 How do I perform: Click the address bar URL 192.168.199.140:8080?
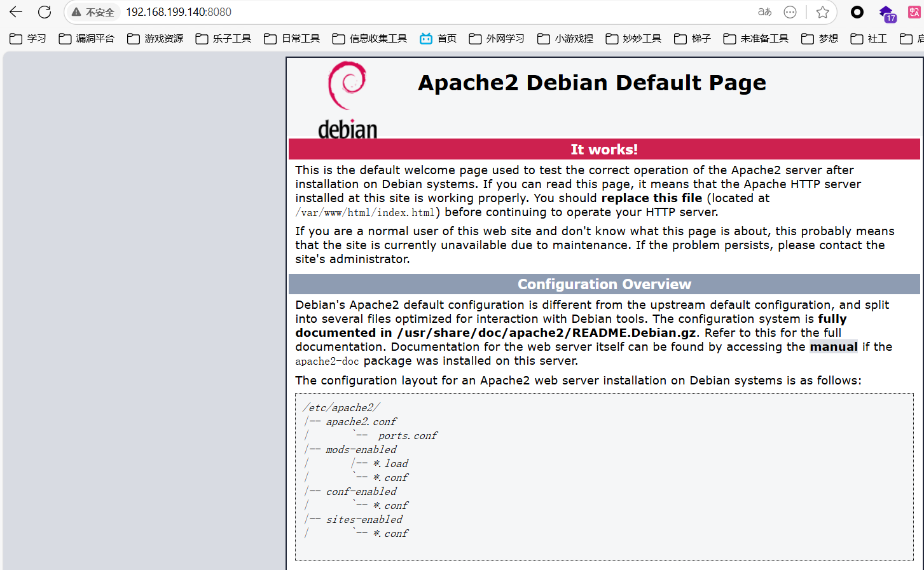[179, 12]
